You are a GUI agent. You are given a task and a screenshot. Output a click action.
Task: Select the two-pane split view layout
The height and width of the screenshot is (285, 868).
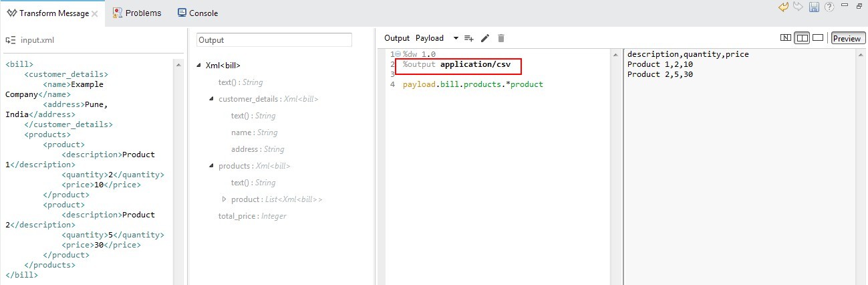pos(801,38)
